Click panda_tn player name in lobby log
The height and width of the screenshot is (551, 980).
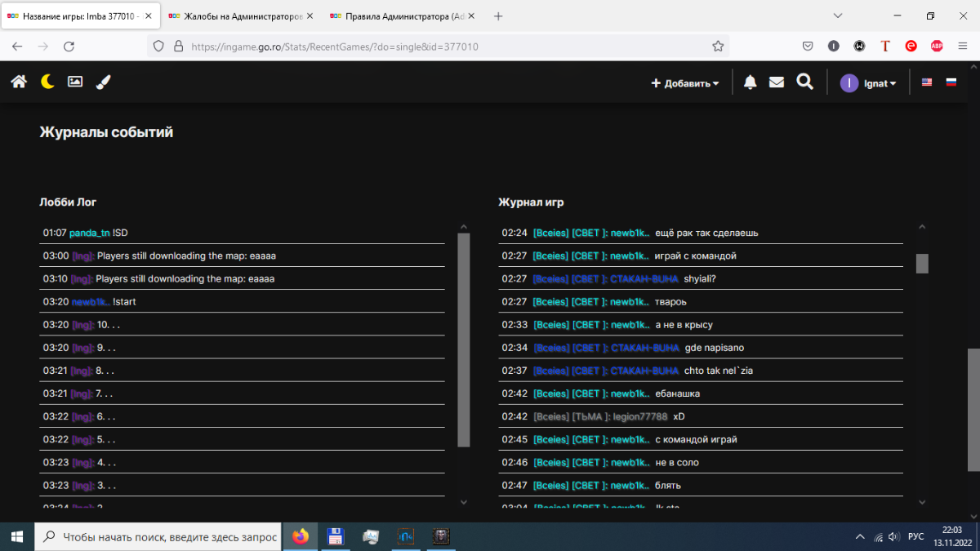tap(89, 233)
